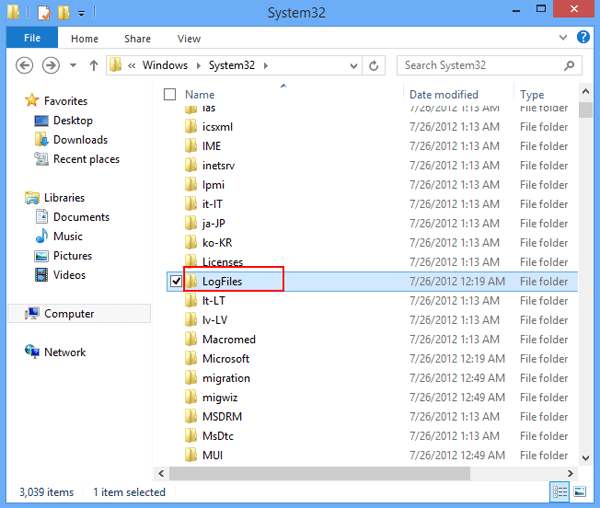
Task: Select Libraries in the navigation pane
Action: (64, 198)
